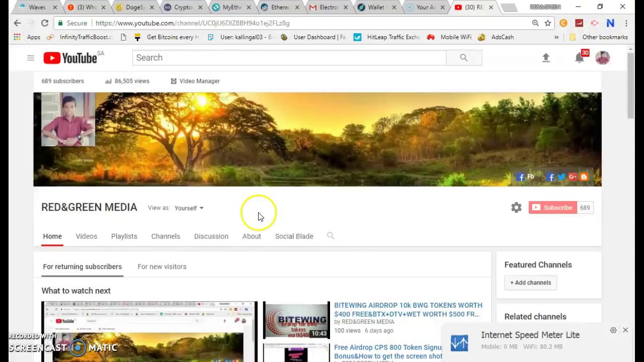Open channel settings gear icon
The height and width of the screenshot is (362, 644).
(x=516, y=208)
